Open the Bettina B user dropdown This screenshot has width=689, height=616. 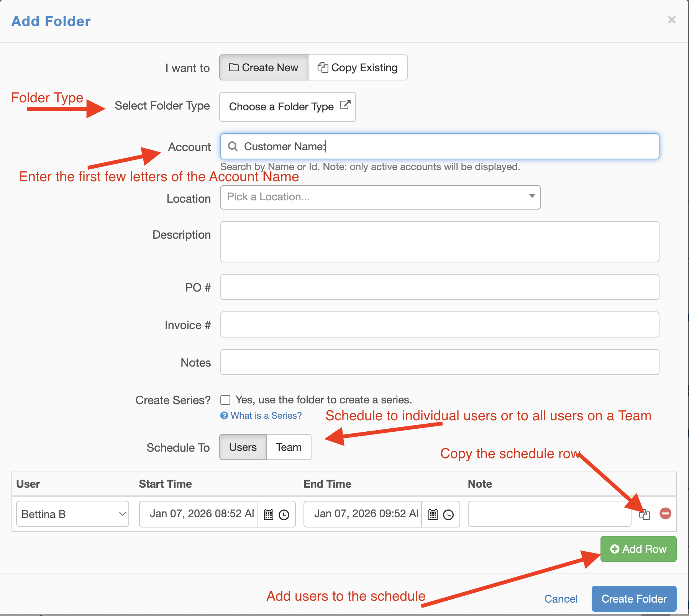pos(72,514)
